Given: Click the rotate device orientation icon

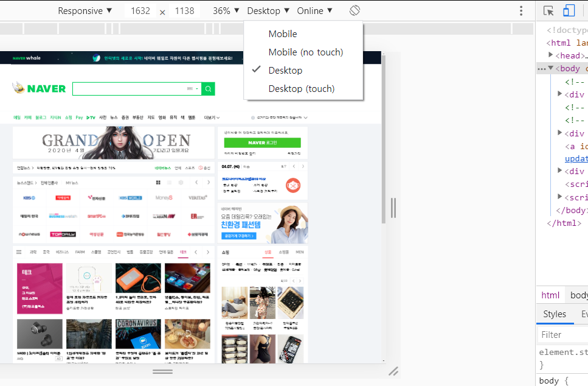Looking at the screenshot, I should pos(355,10).
